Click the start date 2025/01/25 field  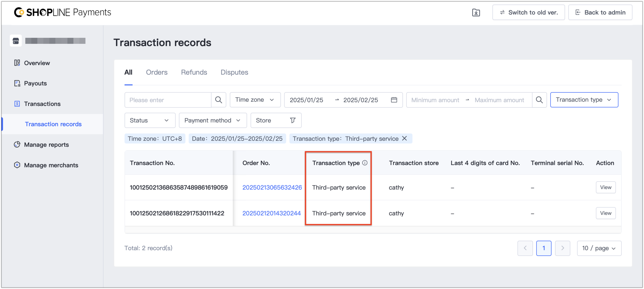pyautogui.click(x=306, y=100)
